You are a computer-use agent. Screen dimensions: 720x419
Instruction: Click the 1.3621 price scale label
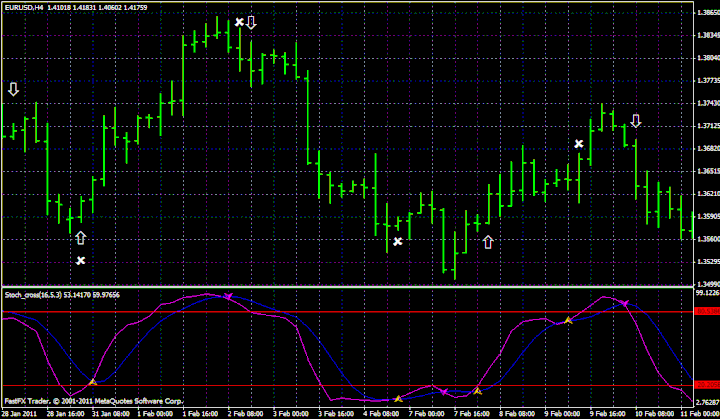709,193
